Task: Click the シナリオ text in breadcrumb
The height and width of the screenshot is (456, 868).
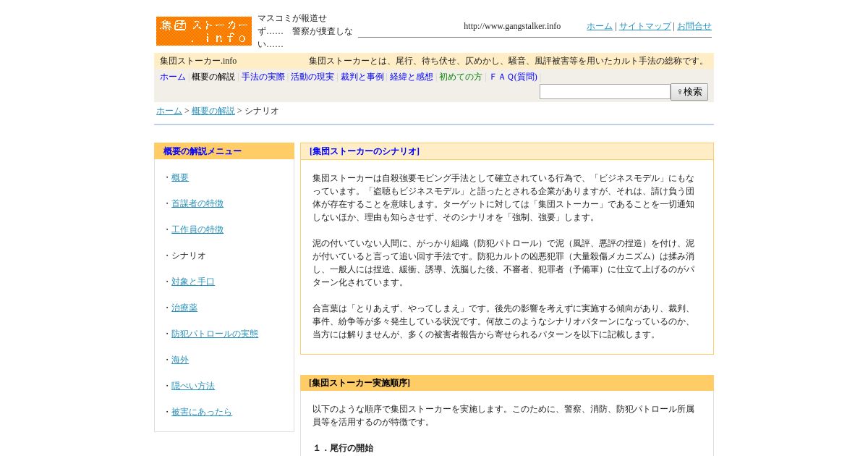Action: [x=262, y=111]
